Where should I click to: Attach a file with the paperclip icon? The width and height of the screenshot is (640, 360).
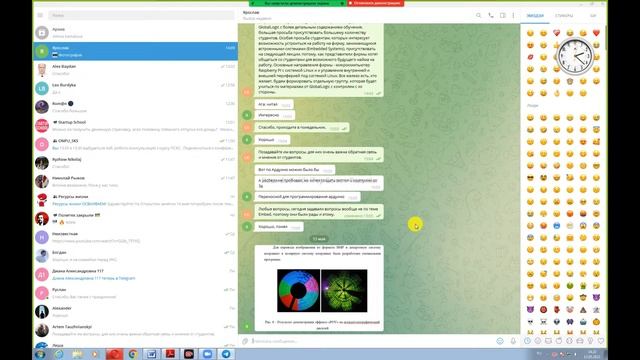click(x=245, y=341)
